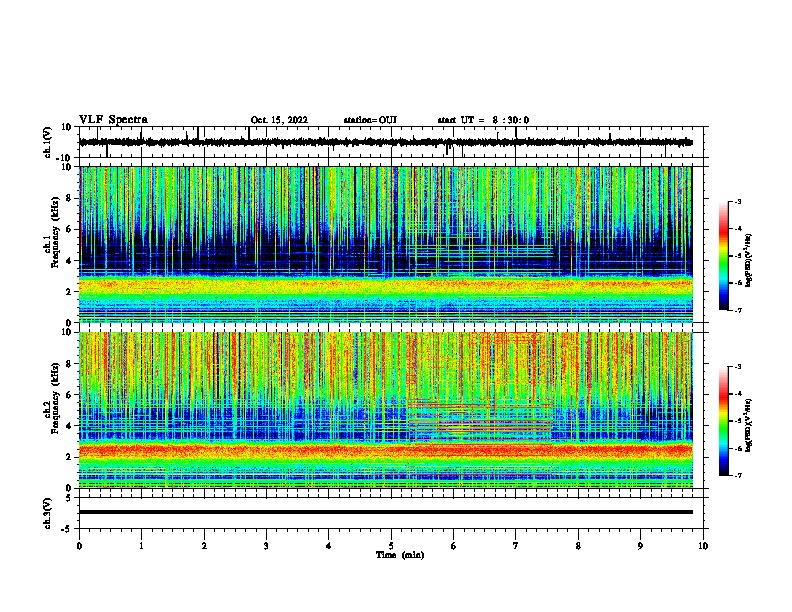
Task: Click the "ch.1(V)" axis label
Action: [x=48, y=142]
